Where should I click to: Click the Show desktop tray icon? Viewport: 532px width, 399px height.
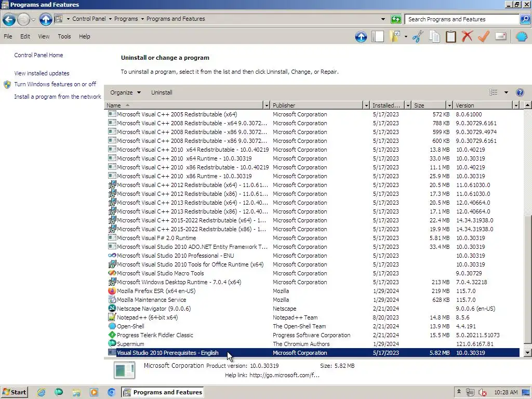pos(526,392)
